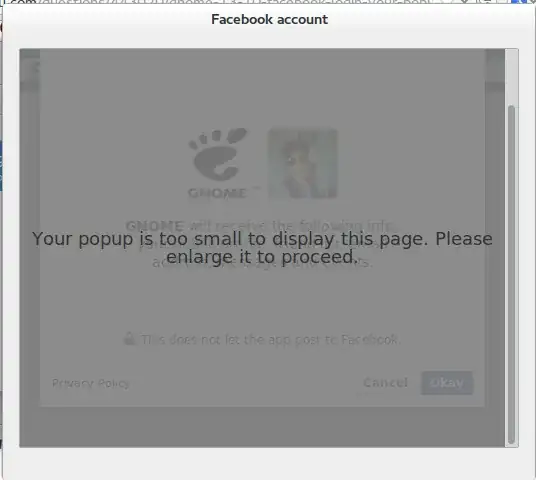
Task: Cancel the Facebook authorization
Action: [x=386, y=382]
